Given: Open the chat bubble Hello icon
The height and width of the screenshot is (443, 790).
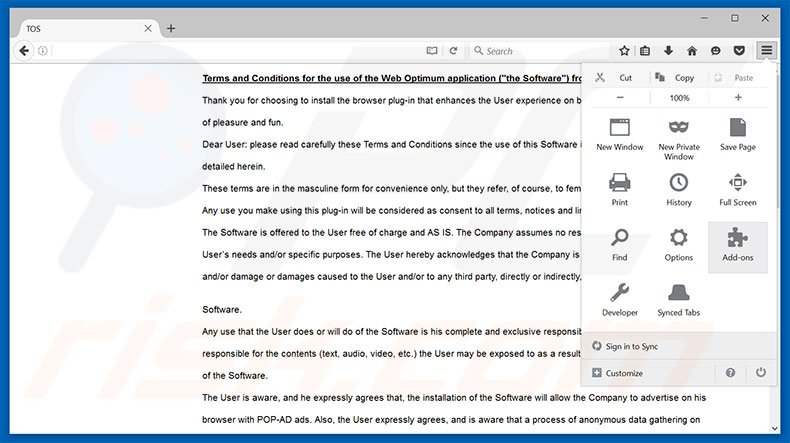Looking at the screenshot, I should click(715, 50).
